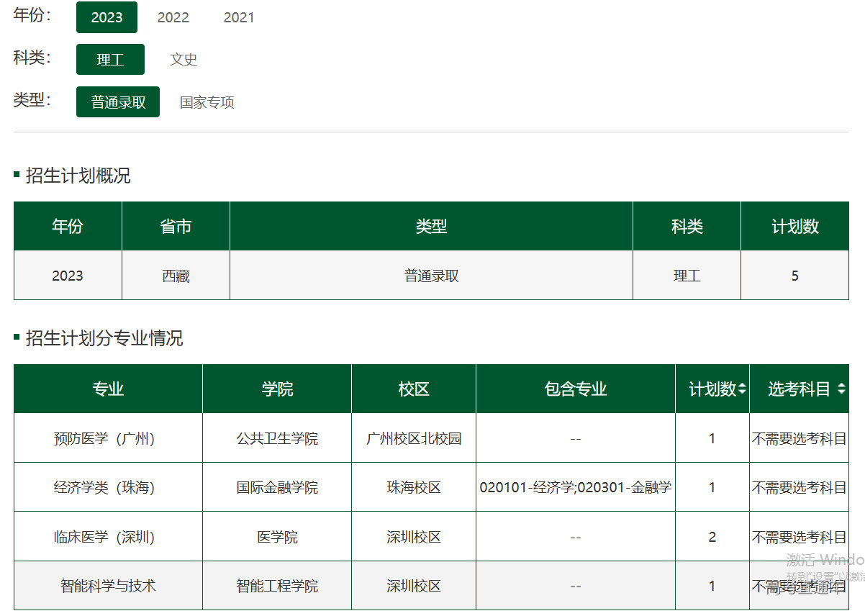Choose the 2021 year option
865x616 pixels.
click(238, 17)
